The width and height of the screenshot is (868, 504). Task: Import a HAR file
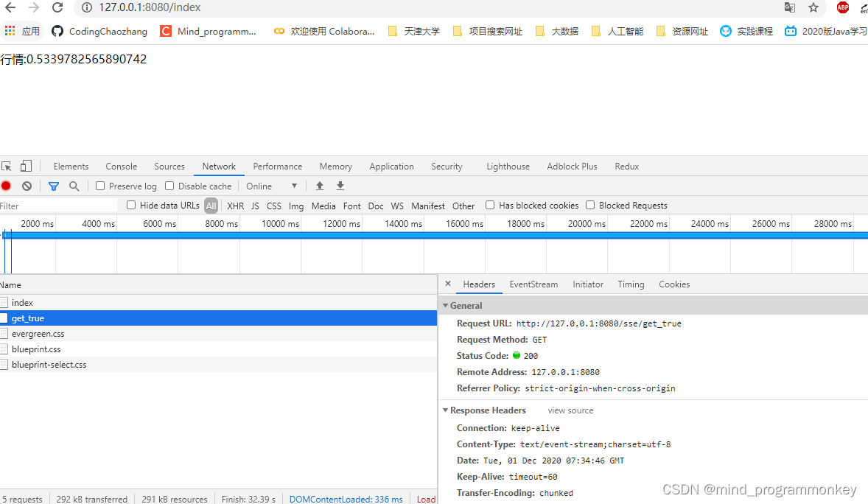tap(319, 186)
